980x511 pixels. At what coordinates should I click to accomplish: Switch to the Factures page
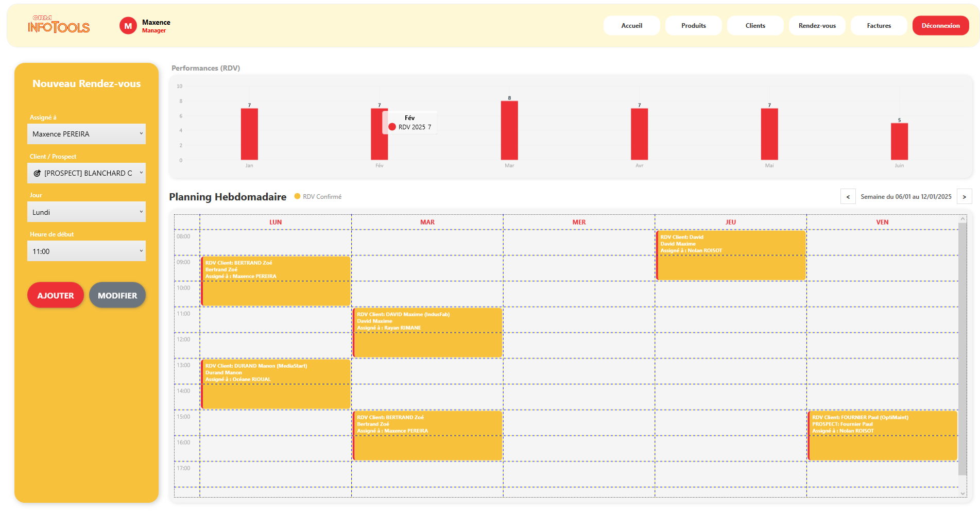point(879,25)
